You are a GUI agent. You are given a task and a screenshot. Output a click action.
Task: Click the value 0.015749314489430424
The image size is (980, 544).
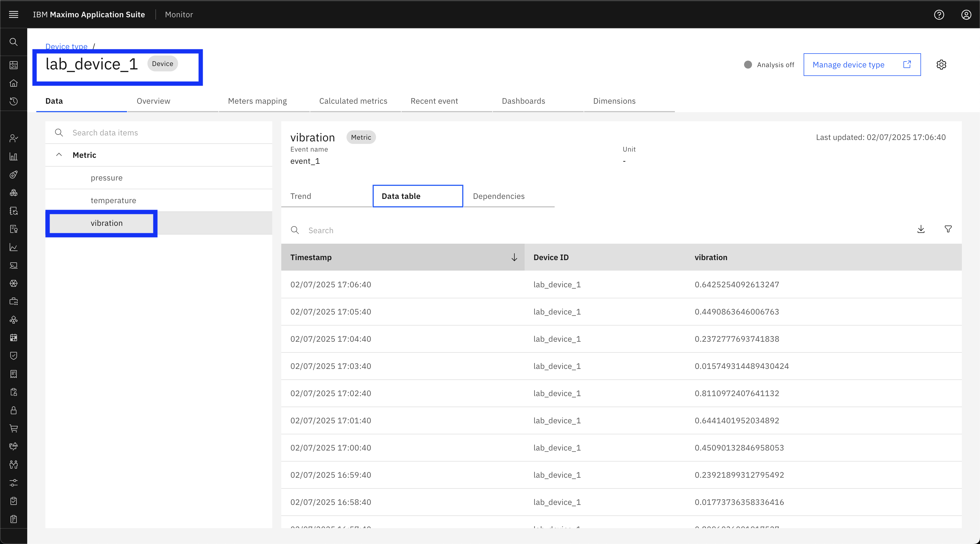pyautogui.click(x=742, y=366)
